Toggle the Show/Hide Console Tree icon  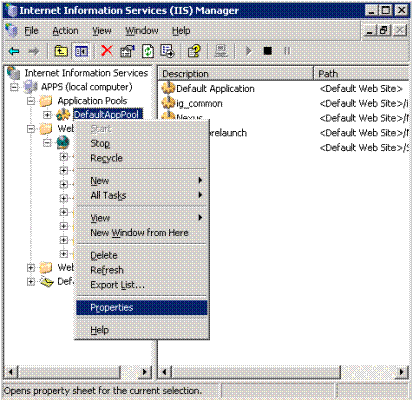(x=81, y=51)
